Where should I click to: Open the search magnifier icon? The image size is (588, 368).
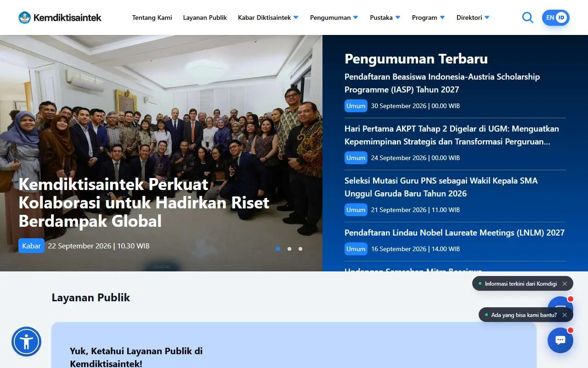(x=528, y=17)
